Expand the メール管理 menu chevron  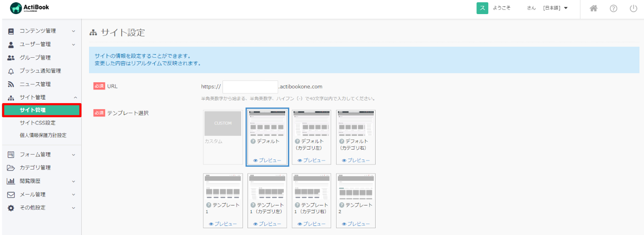(73, 195)
